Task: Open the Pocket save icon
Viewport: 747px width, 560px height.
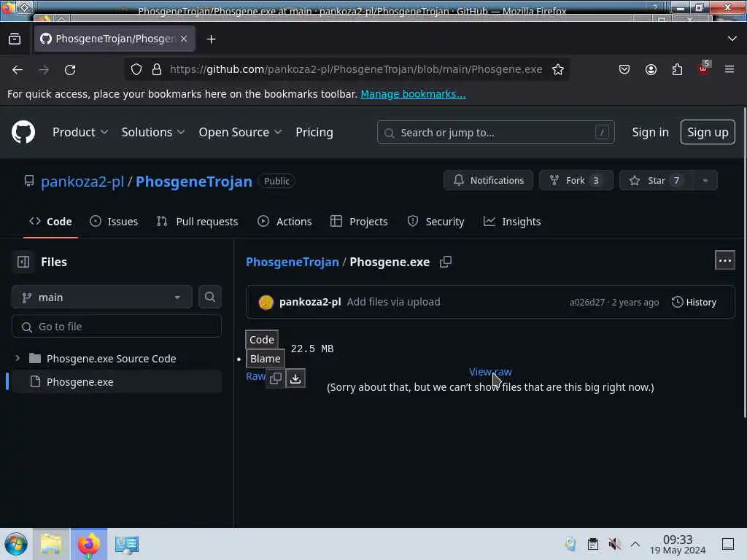Action: pyautogui.click(x=624, y=69)
